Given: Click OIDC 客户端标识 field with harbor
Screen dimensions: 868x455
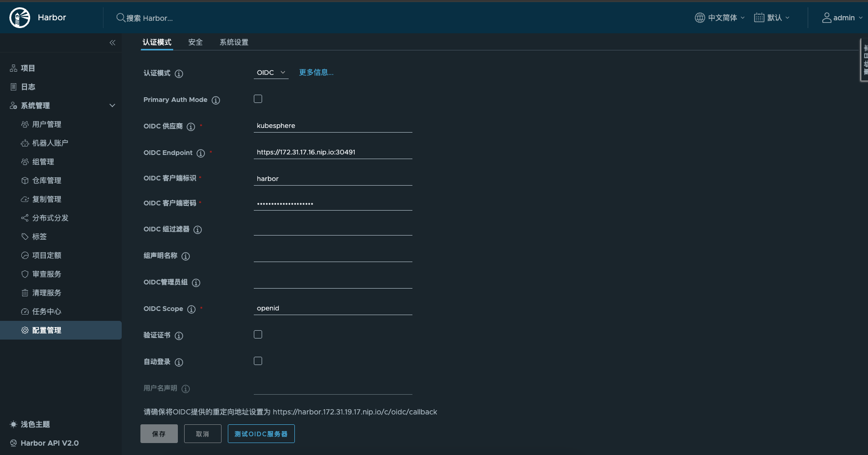Looking at the screenshot, I should pyautogui.click(x=333, y=178).
